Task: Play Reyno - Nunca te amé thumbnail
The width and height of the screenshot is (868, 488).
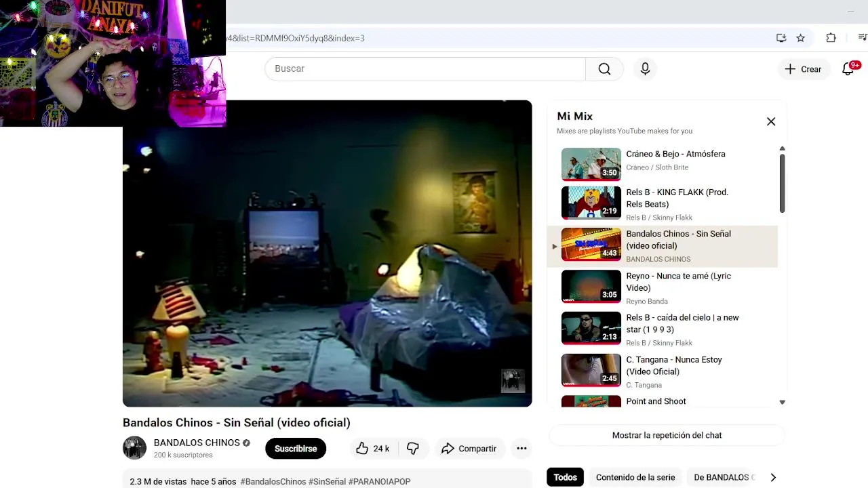Action: (x=591, y=286)
